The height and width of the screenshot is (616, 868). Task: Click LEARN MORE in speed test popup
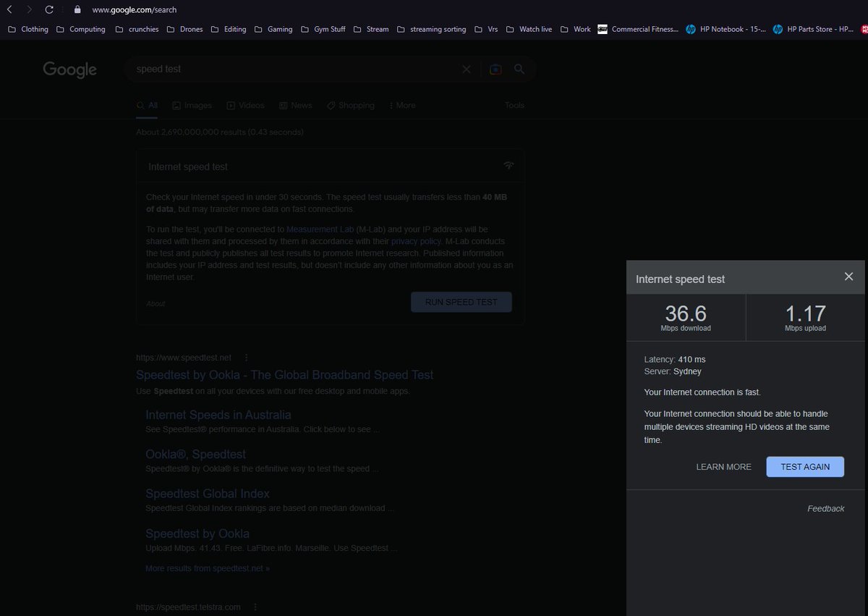point(723,467)
